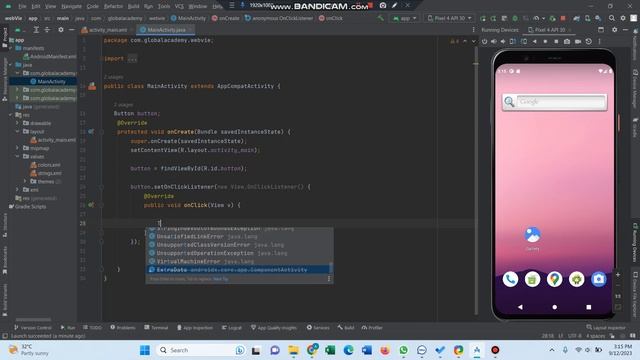Collapse the java folder in project tree
640x360 pixels.
[x=11, y=65]
